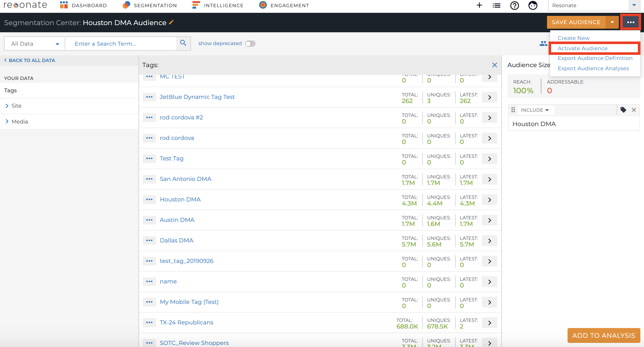This screenshot has width=644, height=347.
Task: Expand the JetBlue Dynamic Tag Test chevron
Action: coord(490,97)
